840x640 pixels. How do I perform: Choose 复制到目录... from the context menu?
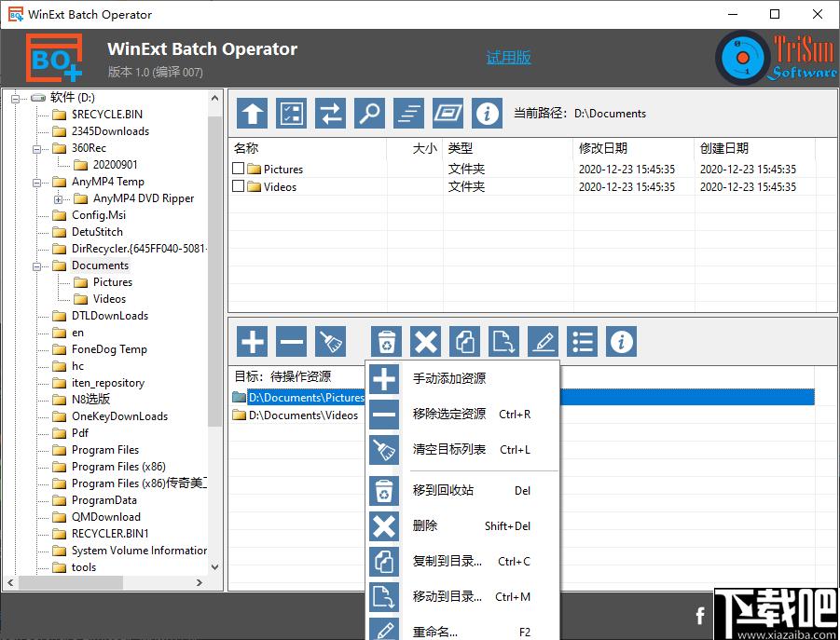point(463,562)
